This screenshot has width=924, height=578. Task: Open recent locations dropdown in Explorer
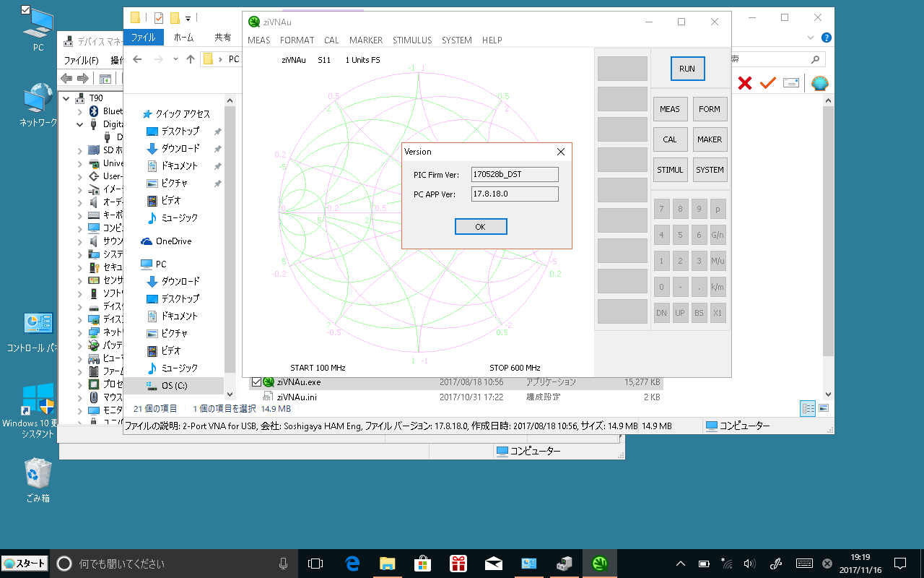[x=175, y=59]
